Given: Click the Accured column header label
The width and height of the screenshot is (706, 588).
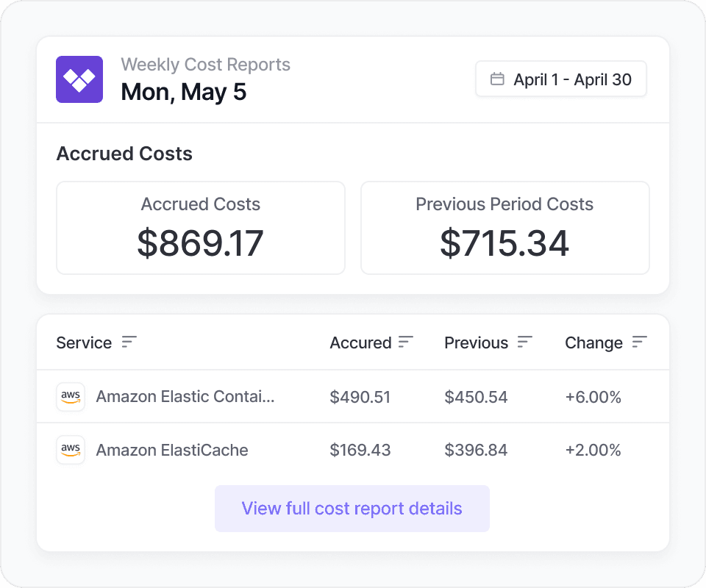Looking at the screenshot, I should [360, 343].
